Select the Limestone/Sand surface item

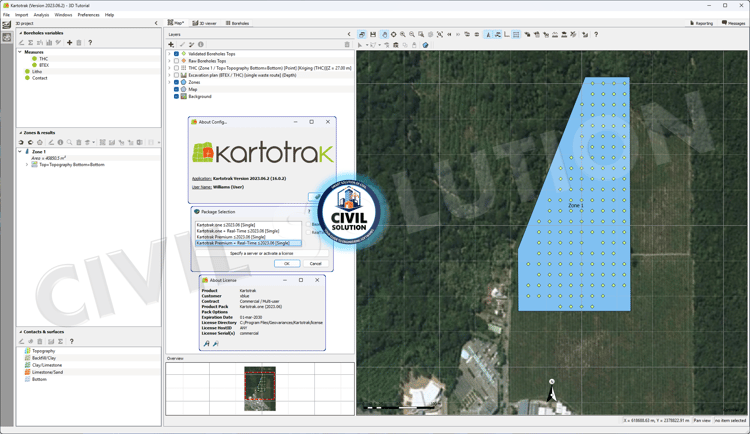click(47, 372)
